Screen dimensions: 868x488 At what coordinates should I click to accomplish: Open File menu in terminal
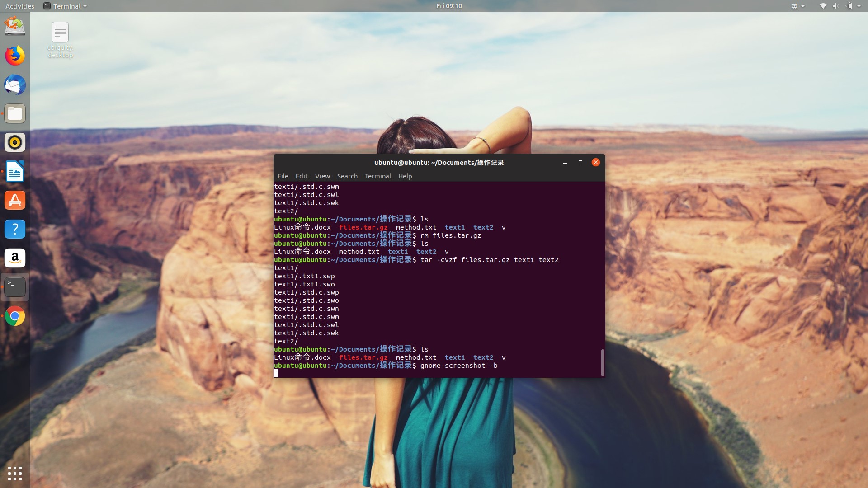tap(283, 176)
